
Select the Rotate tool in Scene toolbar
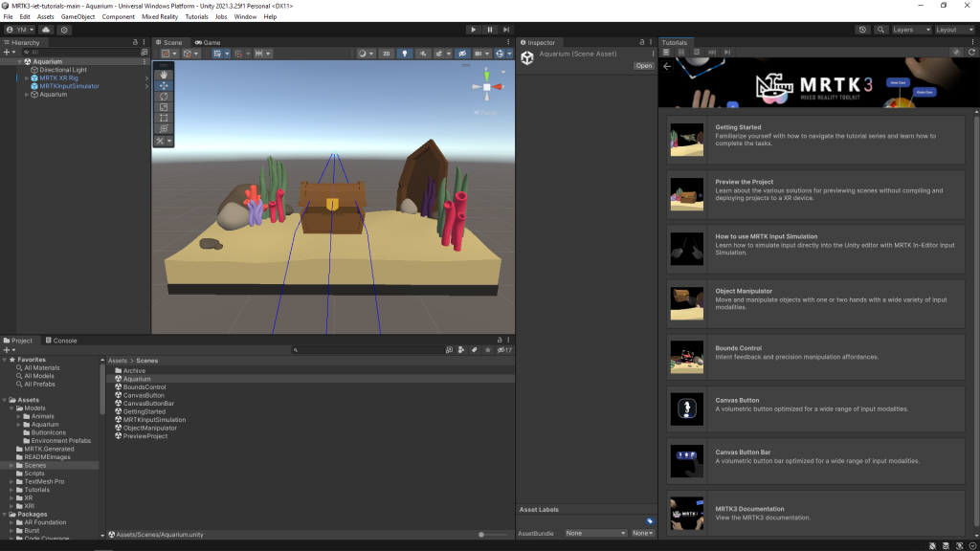tap(164, 97)
